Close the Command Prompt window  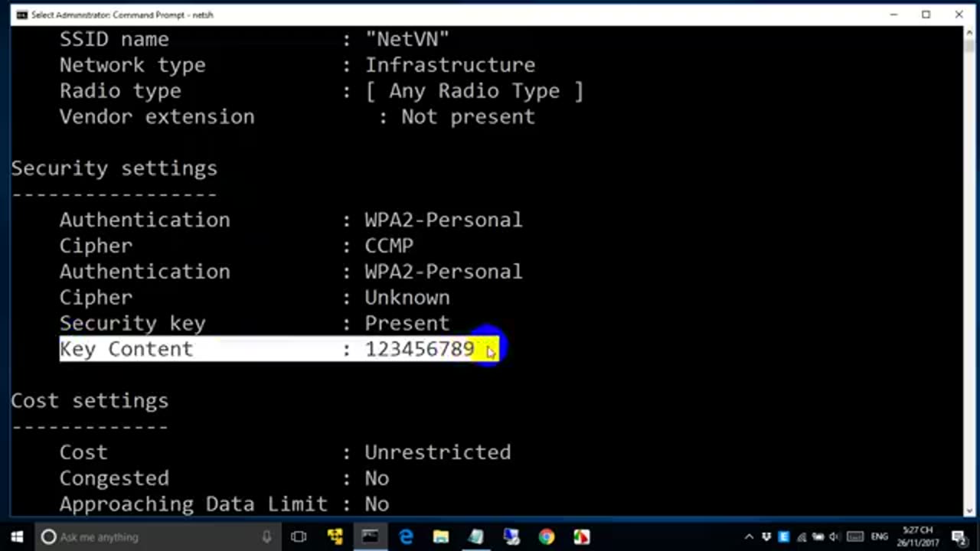tap(959, 15)
